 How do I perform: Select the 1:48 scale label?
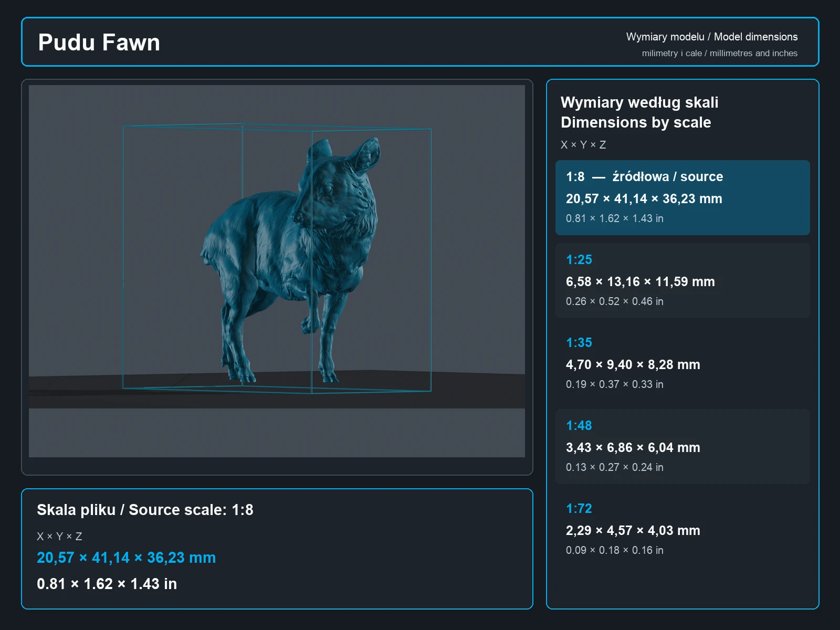tap(579, 426)
